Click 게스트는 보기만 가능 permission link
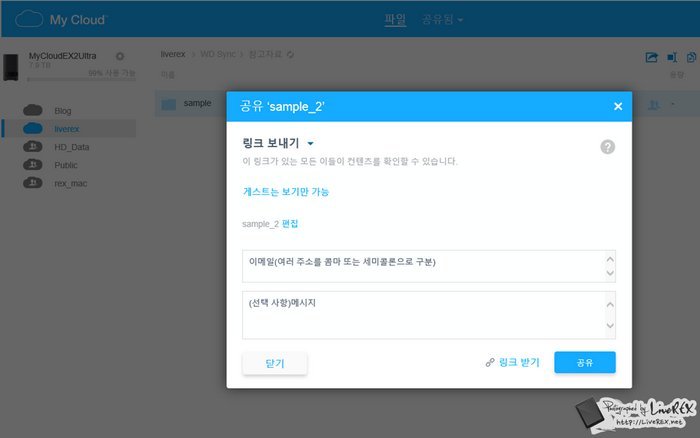The height and width of the screenshot is (438, 700). 286,192
